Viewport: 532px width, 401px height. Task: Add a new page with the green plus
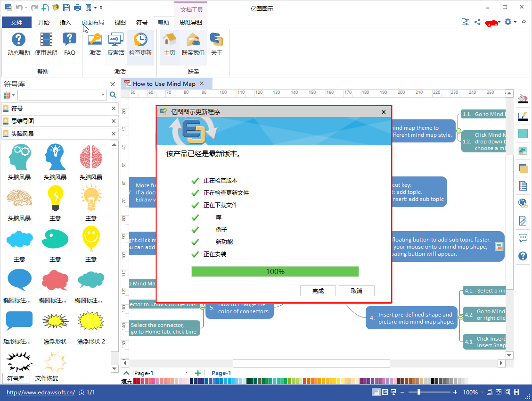coord(198,373)
